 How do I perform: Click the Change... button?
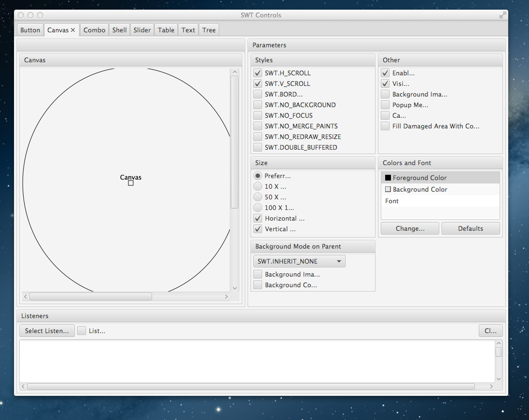coord(410,228)
